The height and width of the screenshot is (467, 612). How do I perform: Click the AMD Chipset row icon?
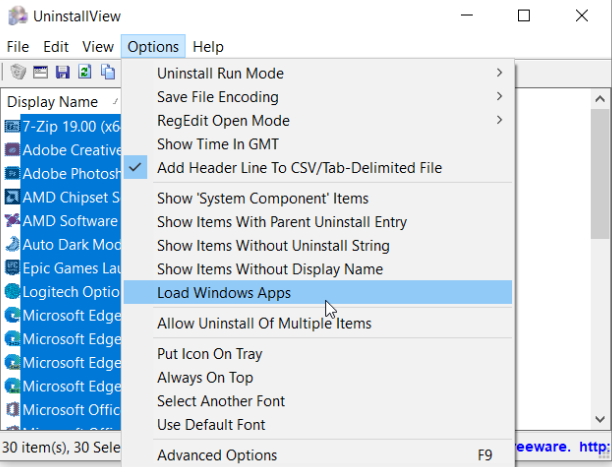pos(12,197)
